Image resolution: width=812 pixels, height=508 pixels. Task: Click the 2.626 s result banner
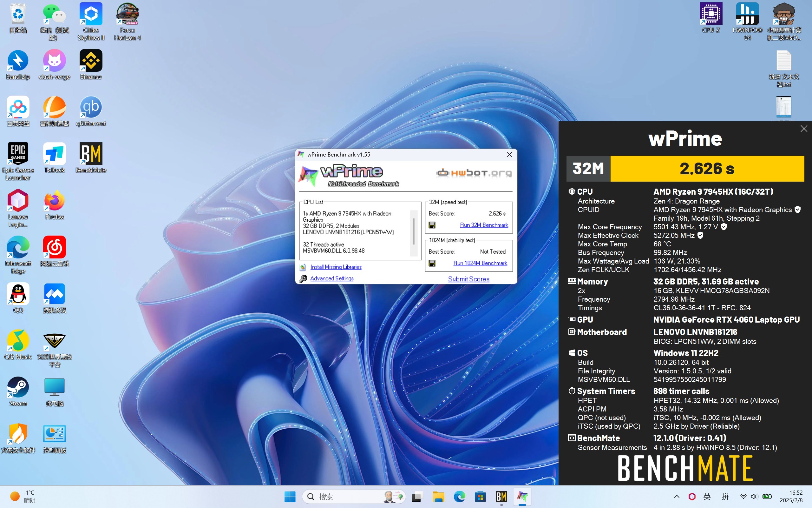pyautogui.click(x=707, y=169)
